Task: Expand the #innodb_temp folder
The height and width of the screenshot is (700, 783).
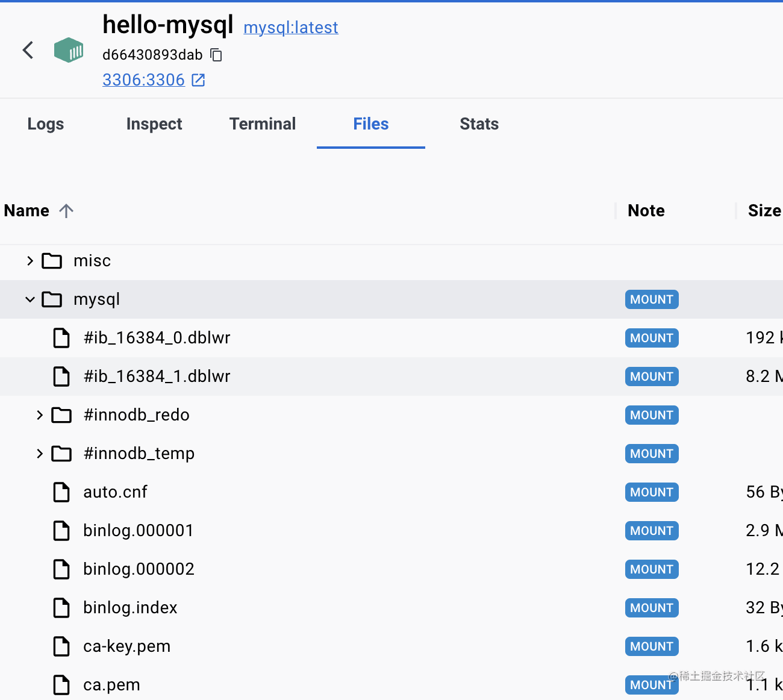Action: tap(40, 454)
